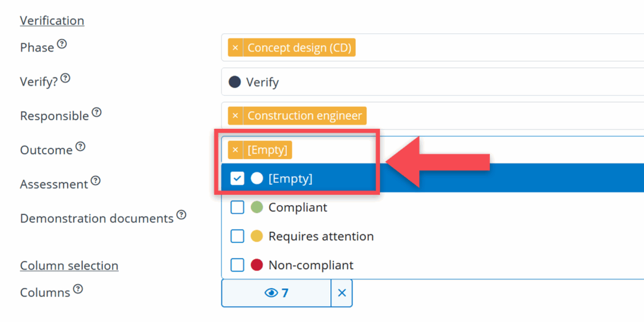Image resolution: width=644 pixels, height=322 pixels.
Task: Click the eye button showing 7 columns
Action: pos(276,293)
